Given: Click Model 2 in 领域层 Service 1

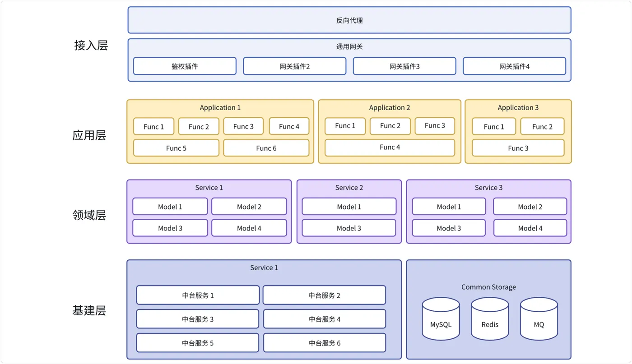Looking at the screenshot, I should [x=249, y=207].
